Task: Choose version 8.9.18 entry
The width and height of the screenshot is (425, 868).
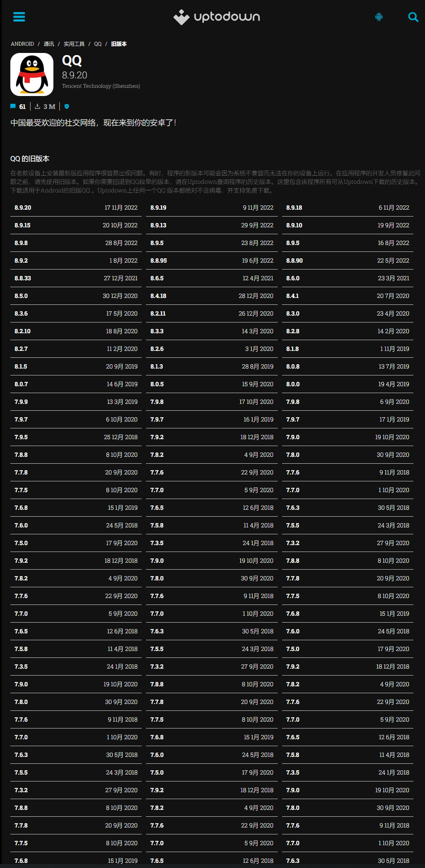Action: tap(347, 208)
